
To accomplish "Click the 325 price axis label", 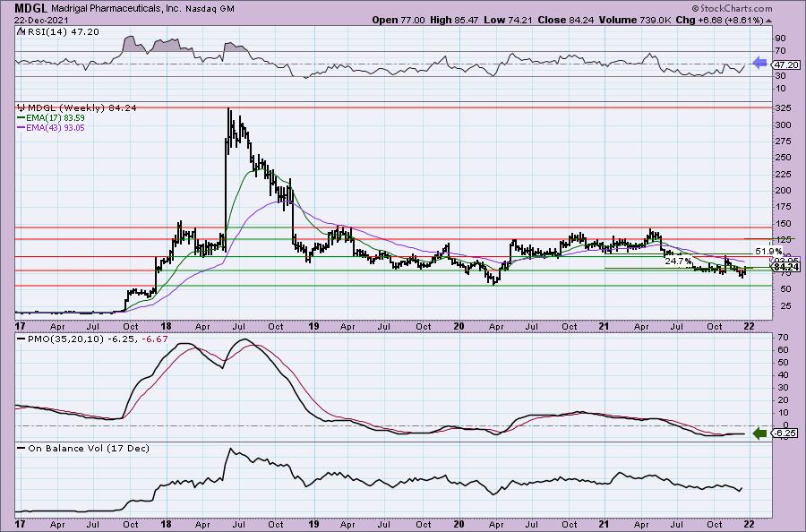I will click(x=784, y=108).
